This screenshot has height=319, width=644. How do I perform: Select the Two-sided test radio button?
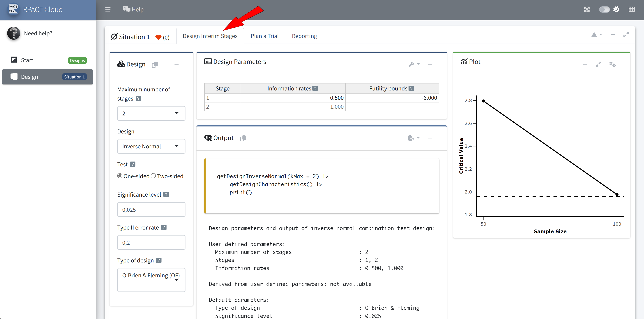[x=153, y=176]
